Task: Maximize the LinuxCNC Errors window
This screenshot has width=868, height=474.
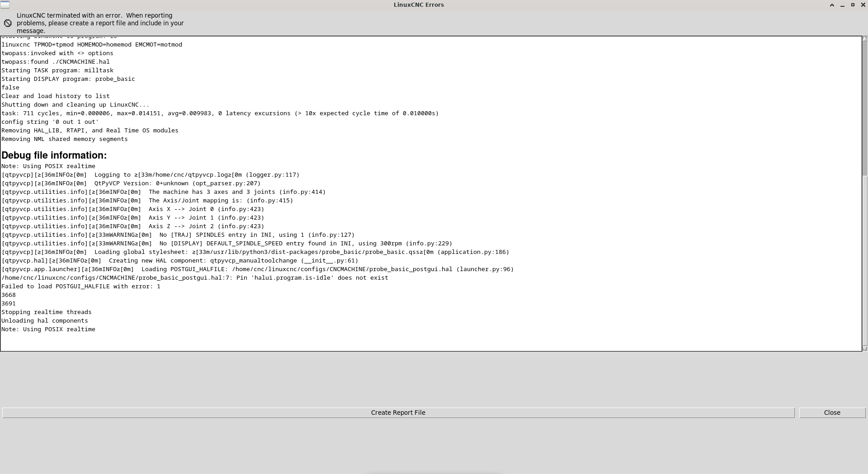Action: tap(853, 5)
